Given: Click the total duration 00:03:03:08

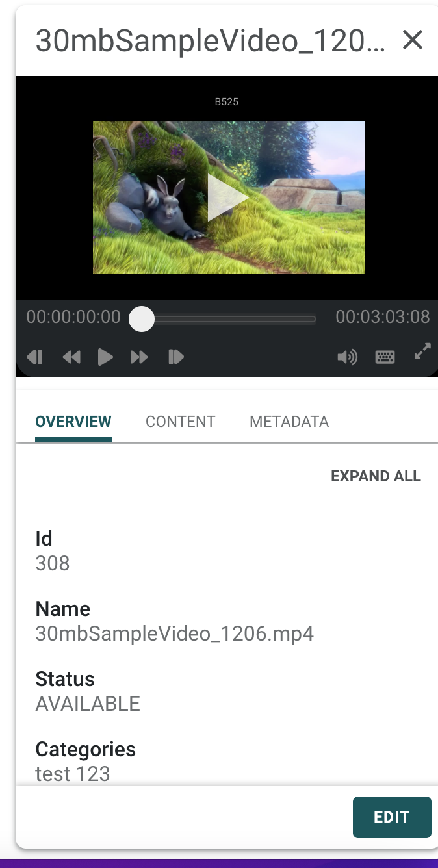Looking at the screenshot, I should [x=382, y=317].
